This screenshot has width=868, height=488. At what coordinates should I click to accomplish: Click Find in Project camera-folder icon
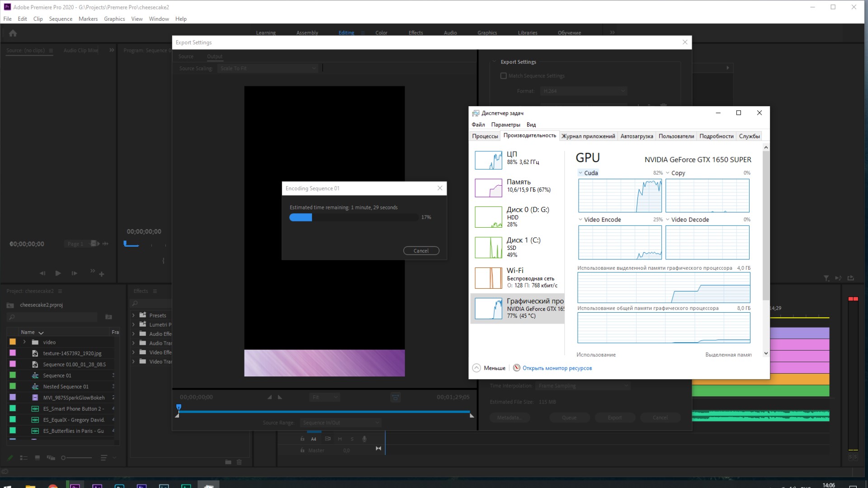[108, 317]
